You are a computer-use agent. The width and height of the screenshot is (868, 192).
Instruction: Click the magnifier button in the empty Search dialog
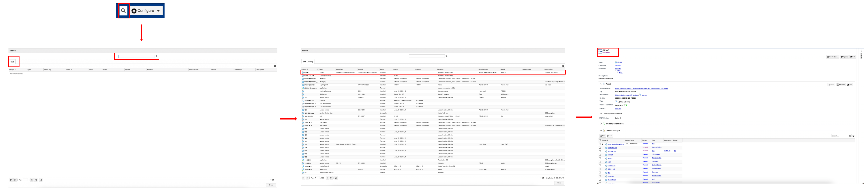point(156,56)
